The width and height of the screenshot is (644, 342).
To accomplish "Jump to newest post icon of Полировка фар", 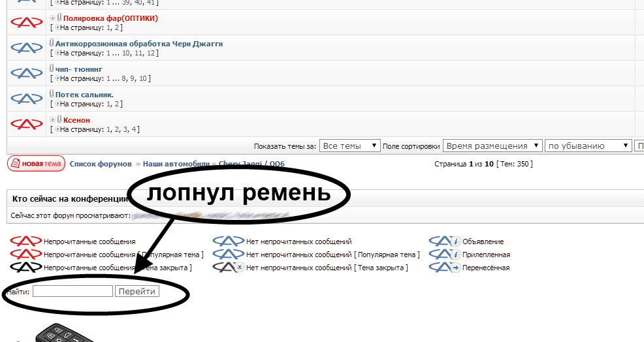I will 52,18.
